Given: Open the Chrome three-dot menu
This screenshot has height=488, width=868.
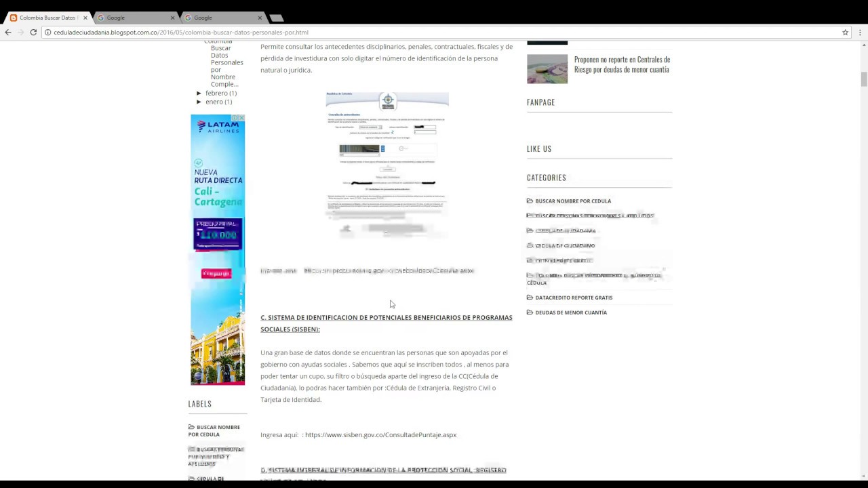Looking at the screenshot, I should point(860,32).
